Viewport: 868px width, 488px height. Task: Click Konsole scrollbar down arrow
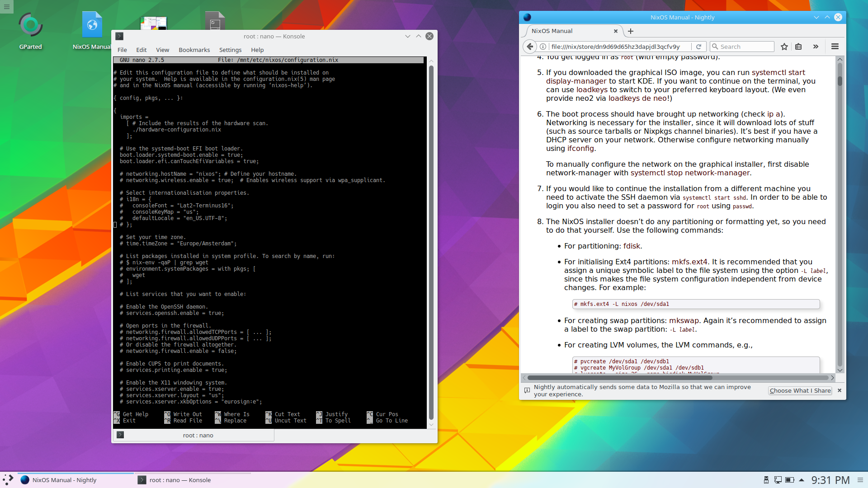[x=431, y=425]
